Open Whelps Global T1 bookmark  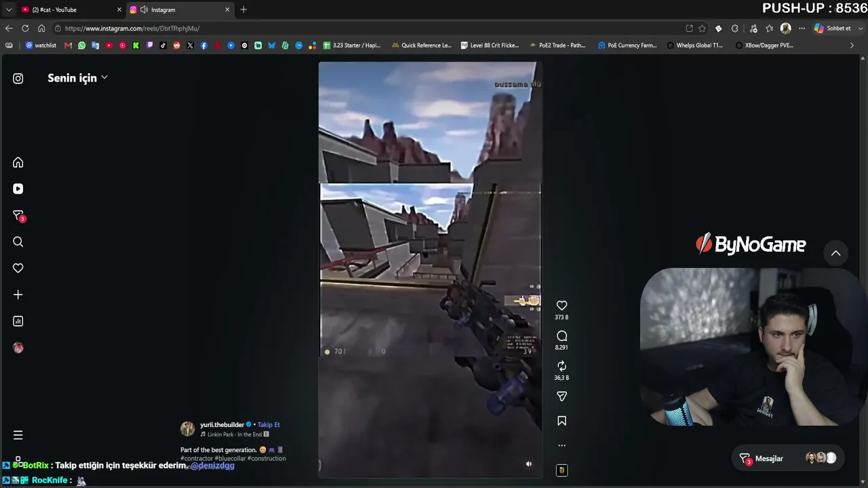[x=695, y=45]
